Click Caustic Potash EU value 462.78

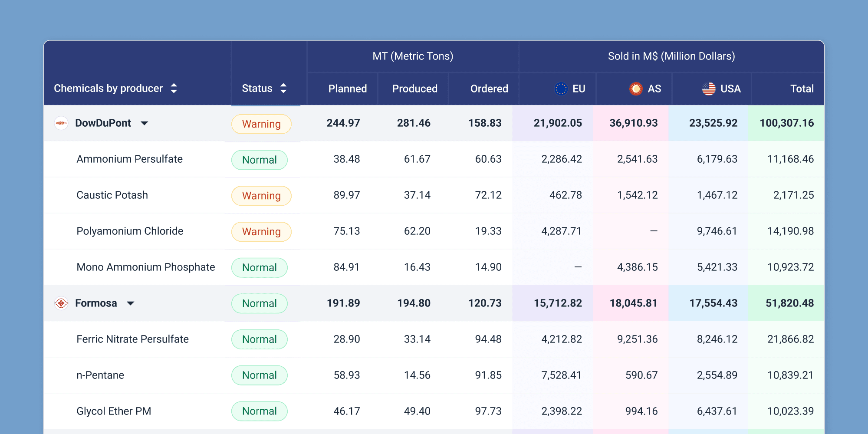click(x=566, y=195)
